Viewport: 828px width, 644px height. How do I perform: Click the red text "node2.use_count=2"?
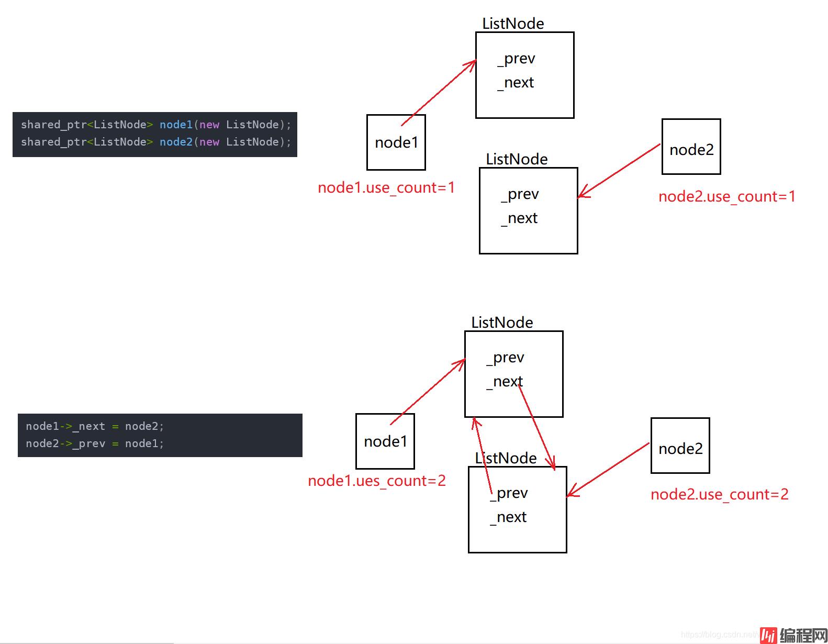[x=720, y=494]
